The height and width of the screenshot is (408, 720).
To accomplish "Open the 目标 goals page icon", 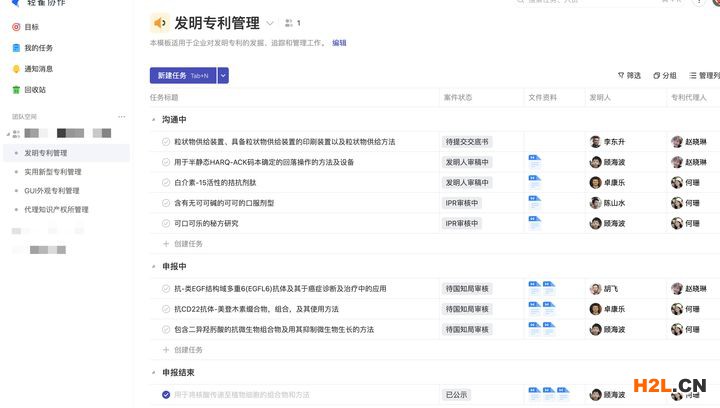I will [x=16, y=27].
